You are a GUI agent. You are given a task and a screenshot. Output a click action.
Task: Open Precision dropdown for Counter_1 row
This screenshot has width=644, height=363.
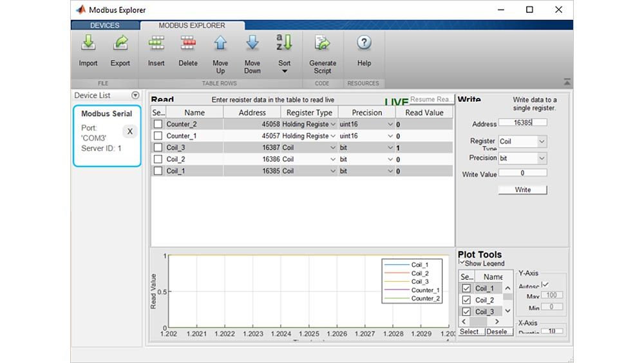[x=390, y=136]
